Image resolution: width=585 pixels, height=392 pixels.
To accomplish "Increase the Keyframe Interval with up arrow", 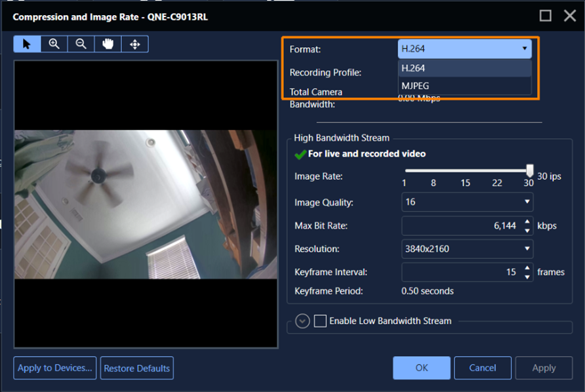I will [x=528, y=268].
